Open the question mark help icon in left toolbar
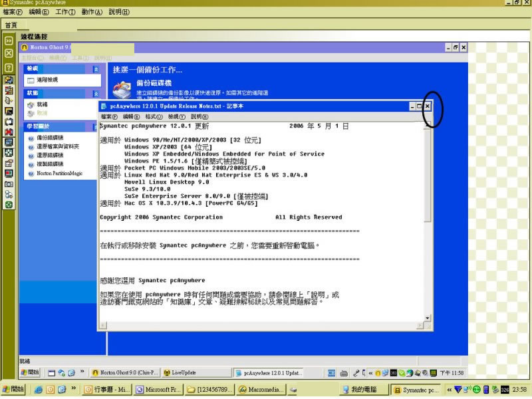This screenshot has height=399, width=532. 9,68
